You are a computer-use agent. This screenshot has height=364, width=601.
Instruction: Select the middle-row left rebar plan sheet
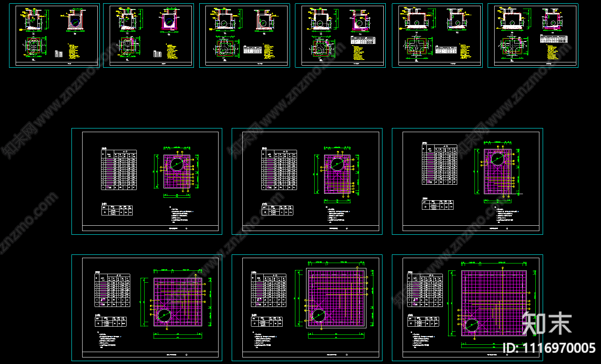[147, 181]
